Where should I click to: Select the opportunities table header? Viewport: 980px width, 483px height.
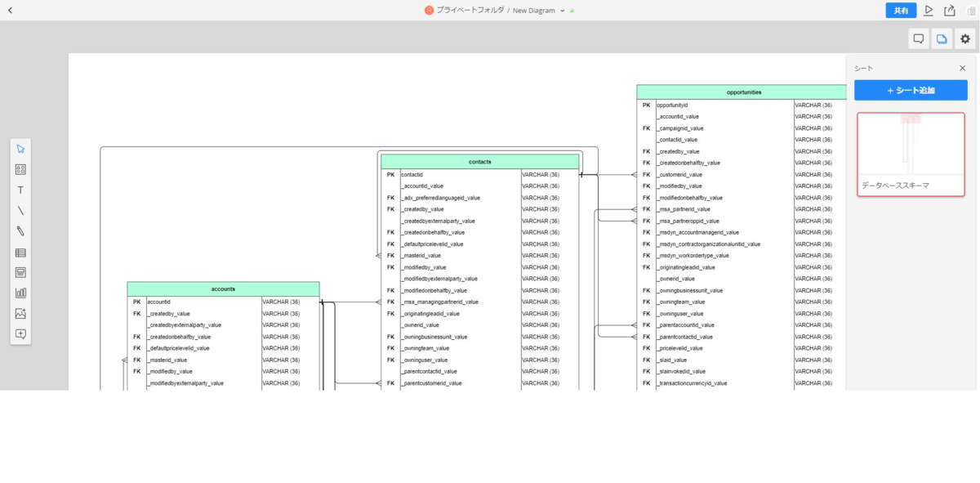point(742,92)
